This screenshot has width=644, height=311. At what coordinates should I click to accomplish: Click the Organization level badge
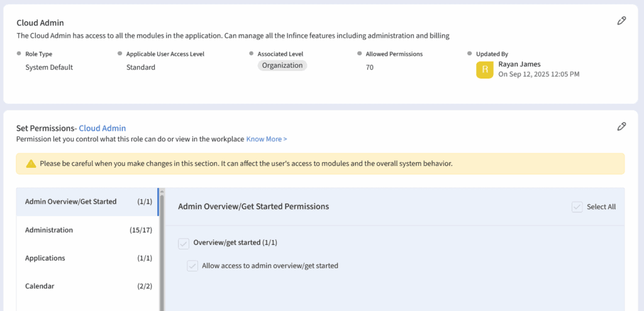pos(282,65)
